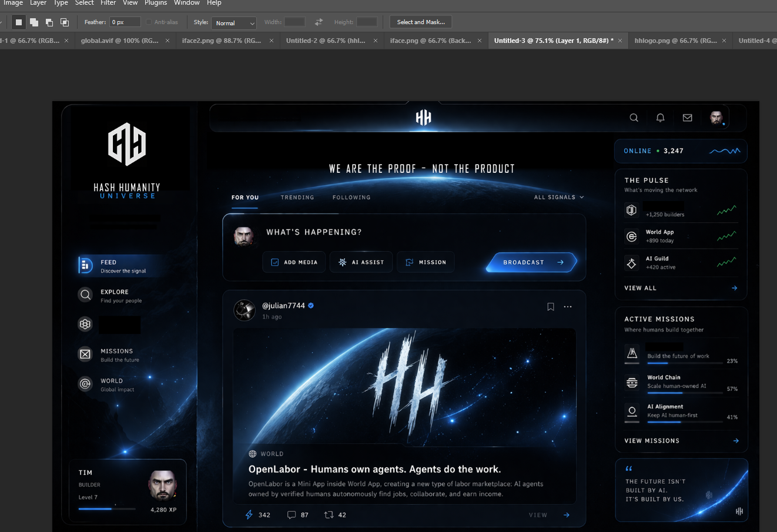This screenshot has width=777, height=532.
Task: Click the AI Guild icon in The Pulse
Action: (632, 263)
